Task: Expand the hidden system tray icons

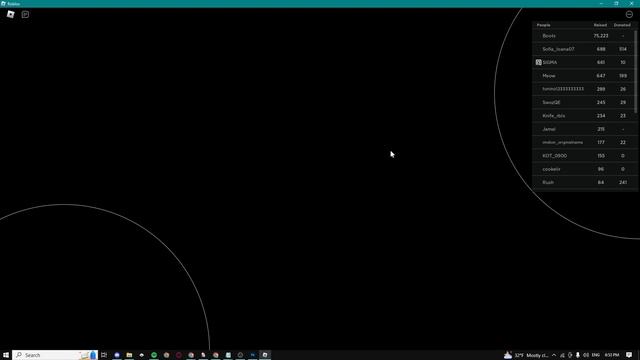Action: [554, 355]
